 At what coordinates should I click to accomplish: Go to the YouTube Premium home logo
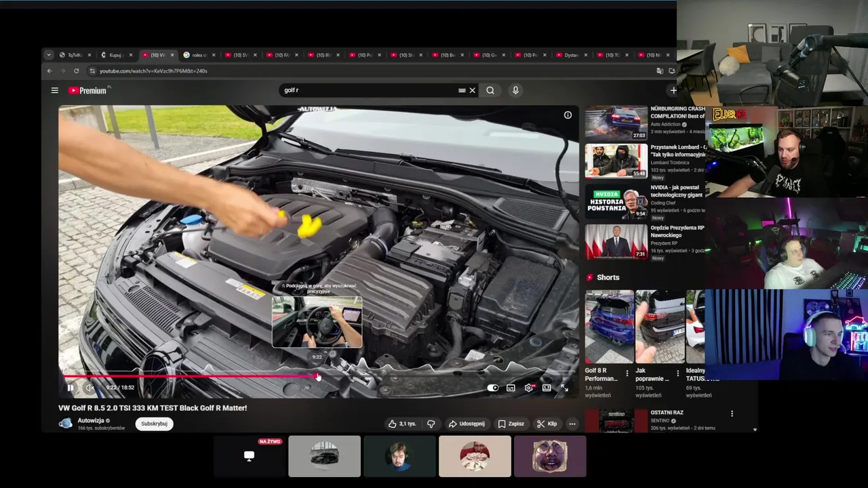click(88, 90)
